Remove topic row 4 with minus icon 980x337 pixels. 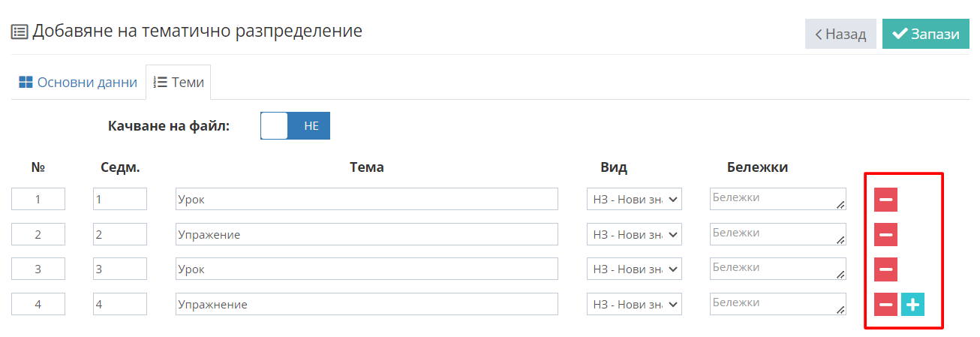(x=885, y=304)
